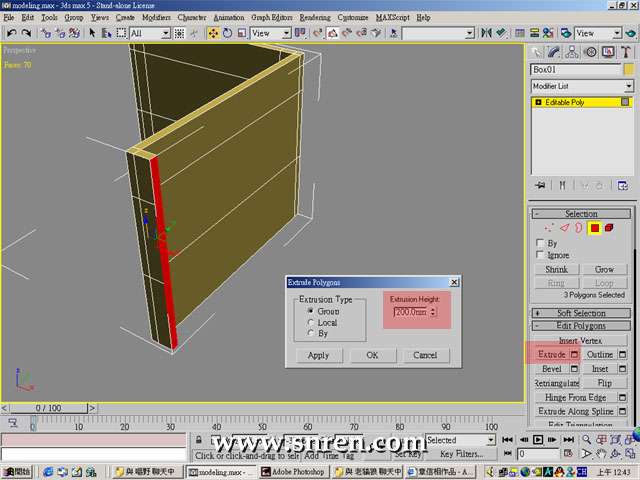Toggle the selection lock padlock icon
This screenshot has height=480, width=640.
(x=198, y=440)
